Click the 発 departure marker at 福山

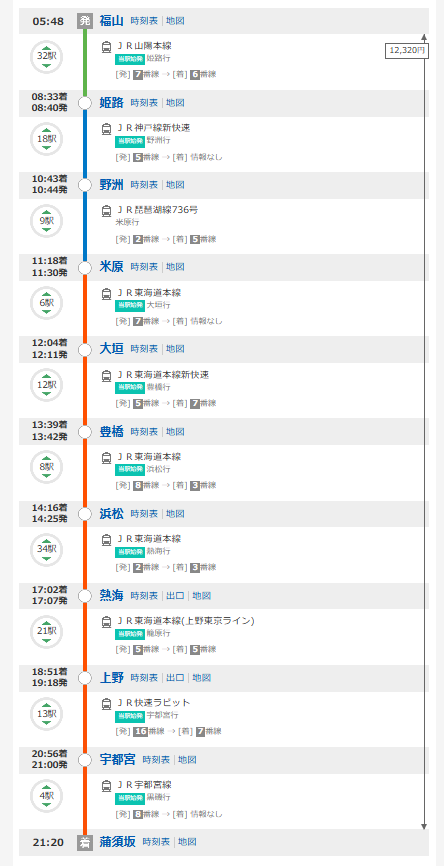point(84,21)
